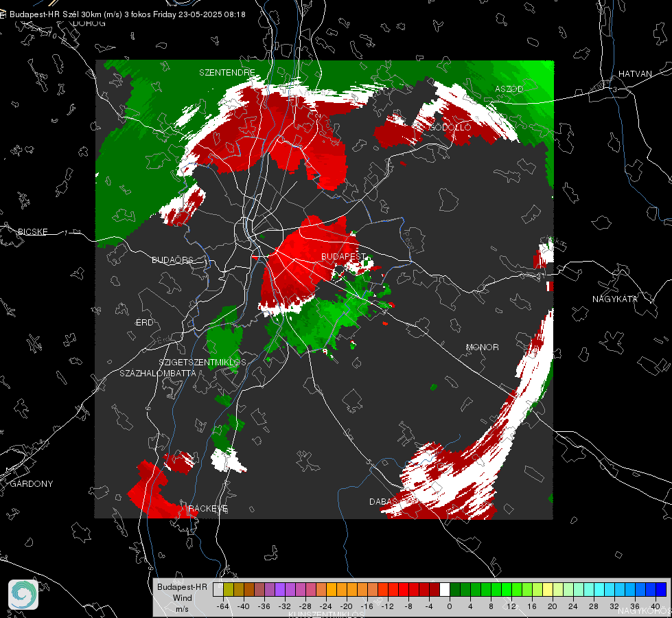672x618 pixels.
Task: Click the RÁCKEVE label
Action: click(208, 508)
